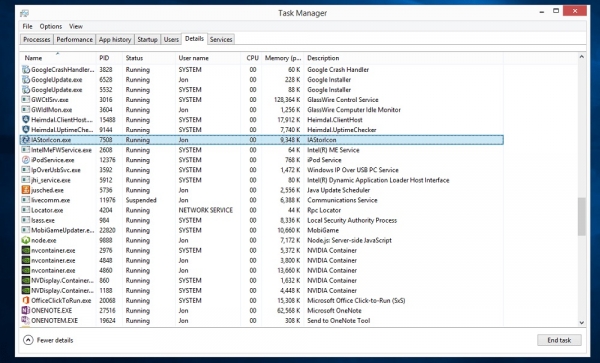The height and width of the screenshot is (363, 600).
Task: Switch to the Services tab
Action: (x=221, y=39)
